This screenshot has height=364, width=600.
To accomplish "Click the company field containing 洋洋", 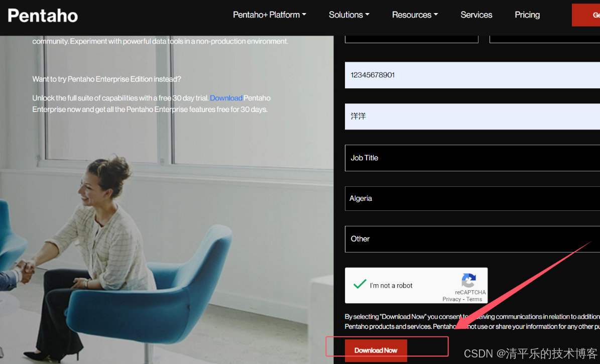I will 472,116.
